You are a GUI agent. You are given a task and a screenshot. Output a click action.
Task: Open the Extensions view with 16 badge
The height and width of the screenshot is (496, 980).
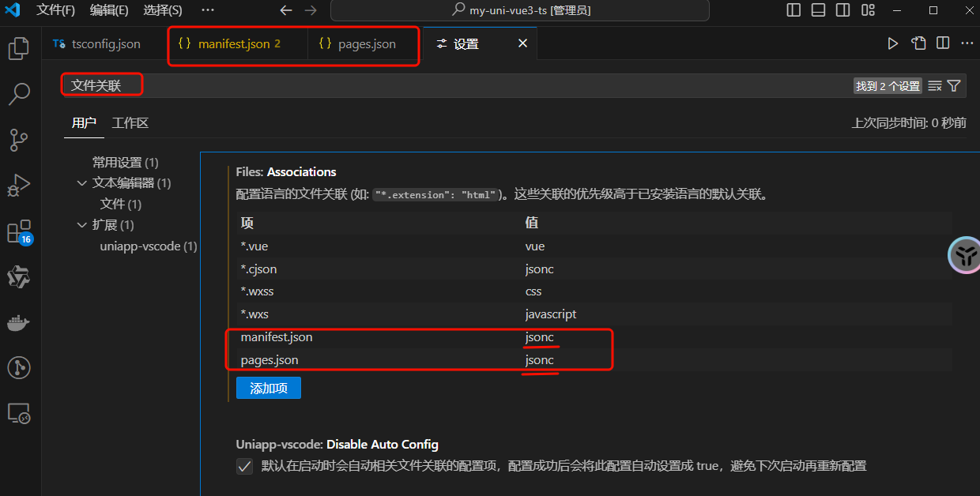coord(19,231)
